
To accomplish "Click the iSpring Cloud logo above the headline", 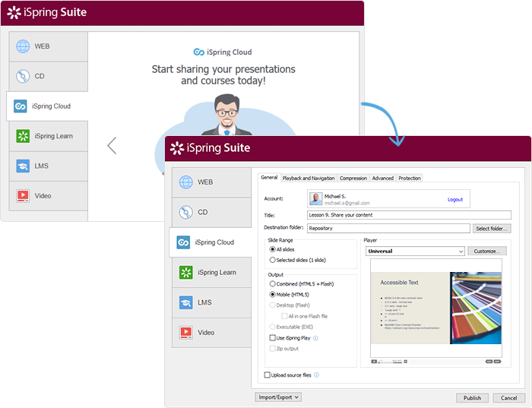I will (223, 52).
